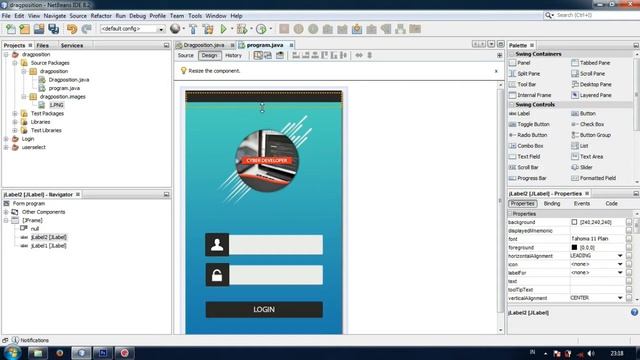This screenshot has width=640, height=360.
Task: Open the Refactor menu
Action: [x=101, y=16]
